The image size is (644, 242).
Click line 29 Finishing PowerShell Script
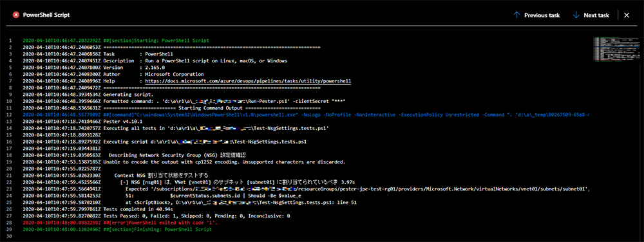click(x=117, y=229)
